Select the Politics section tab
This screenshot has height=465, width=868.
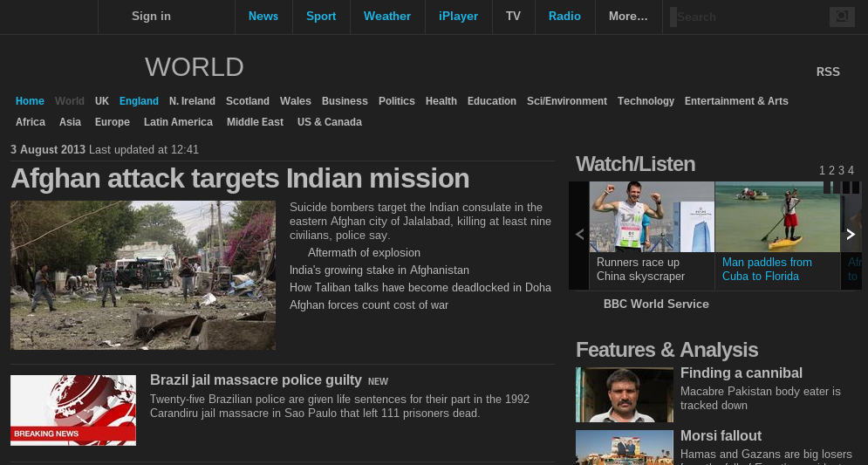click(x=397, y=101)
